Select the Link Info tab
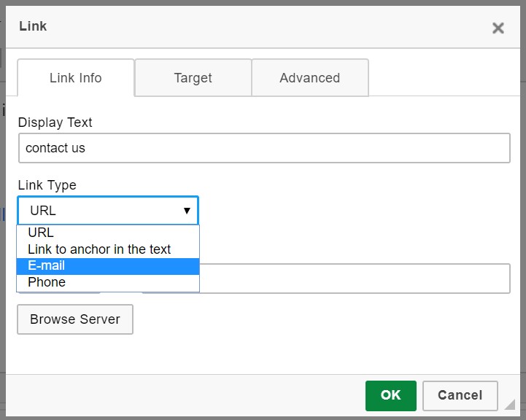The width and height of the screenshot is (526, 420). click(76, 78)
